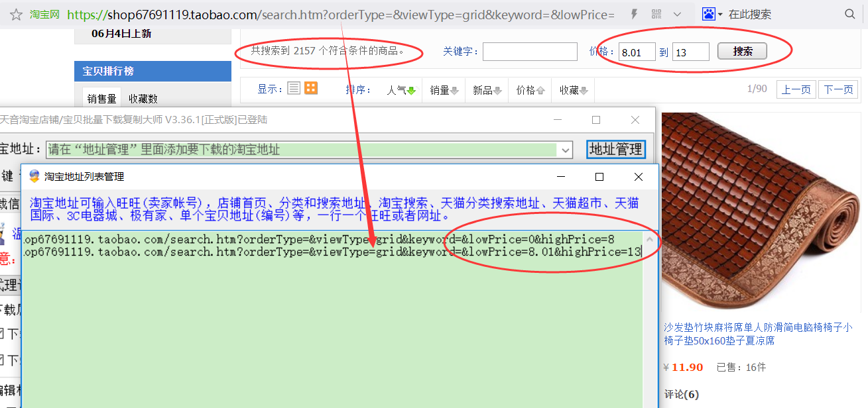Open the 淘宝地址 combo box dropdown arrow
868x408 pixels.
pyautogui.click(x=566, y=150)
